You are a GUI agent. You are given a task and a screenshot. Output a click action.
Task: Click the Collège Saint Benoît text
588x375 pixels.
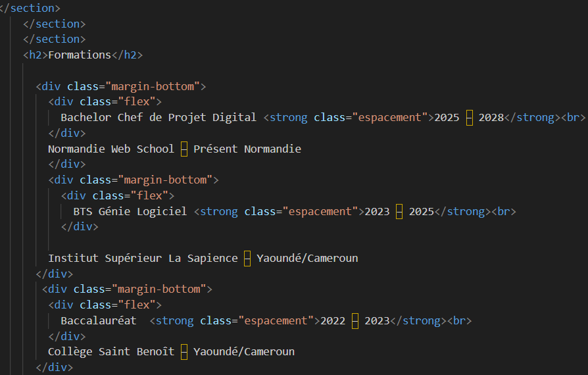110,351
